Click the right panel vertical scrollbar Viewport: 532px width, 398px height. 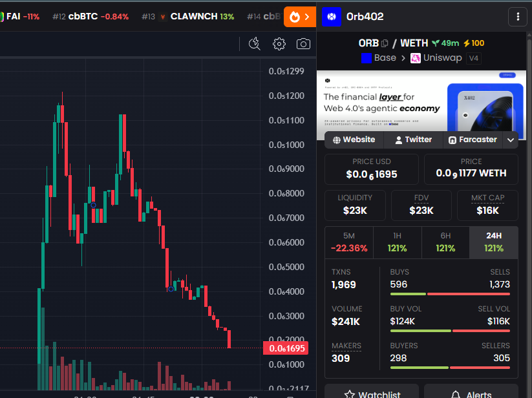[x=529, y=215]
